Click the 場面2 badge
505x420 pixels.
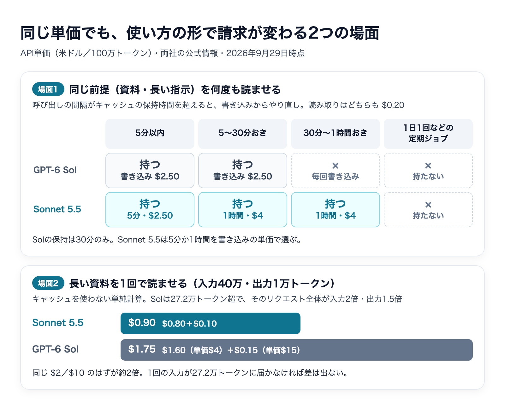click(48, 283)
